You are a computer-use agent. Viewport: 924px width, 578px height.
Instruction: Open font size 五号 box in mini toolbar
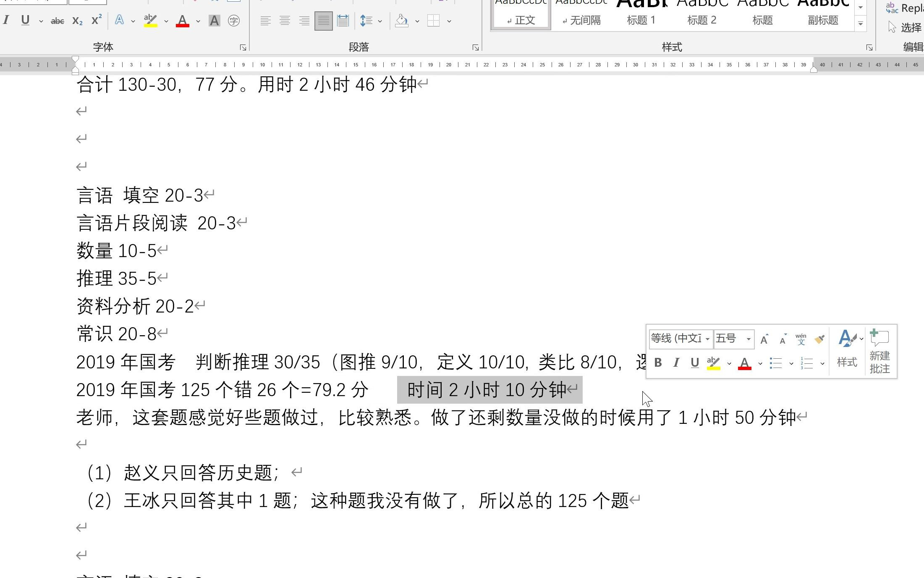coord(733,339)
